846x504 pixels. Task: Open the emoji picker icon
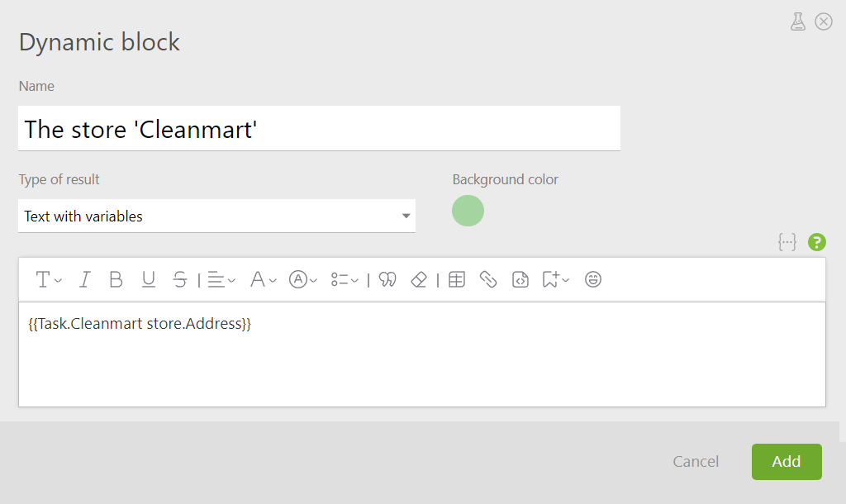(593, 279)
